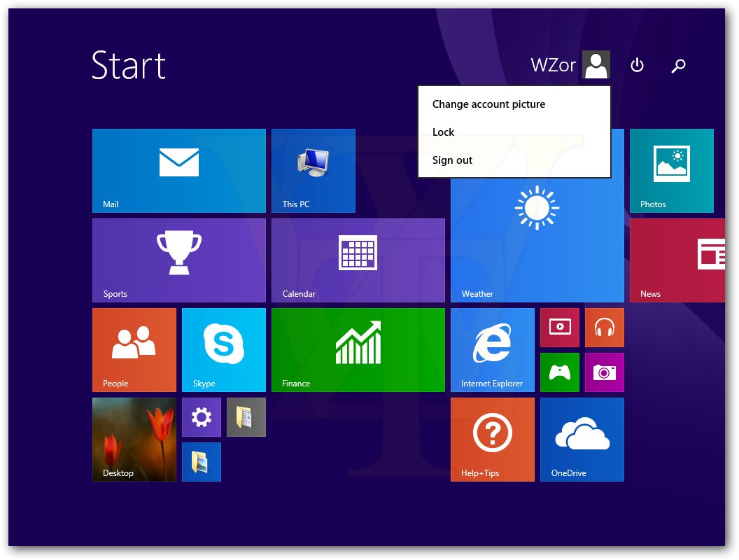Open the PC settings gear tile
The height and width of the screenshot is (560, 739).
[x=202, y=417]
